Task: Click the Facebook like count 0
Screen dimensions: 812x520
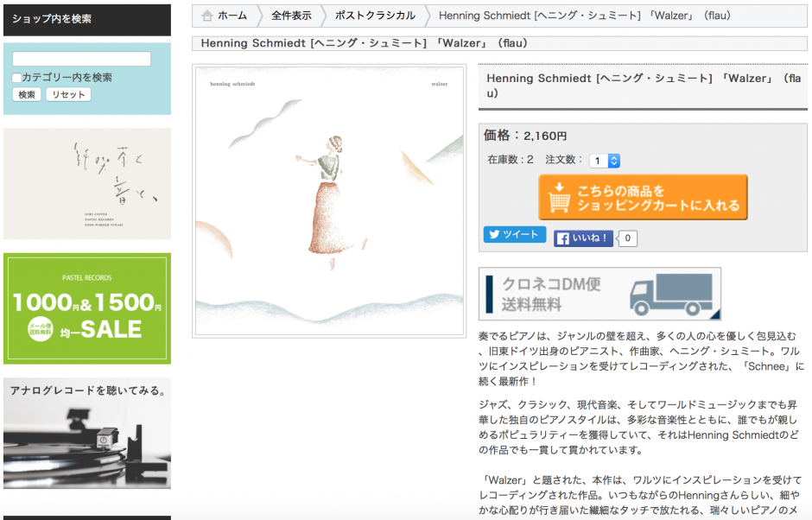Action: click(628, 238)
